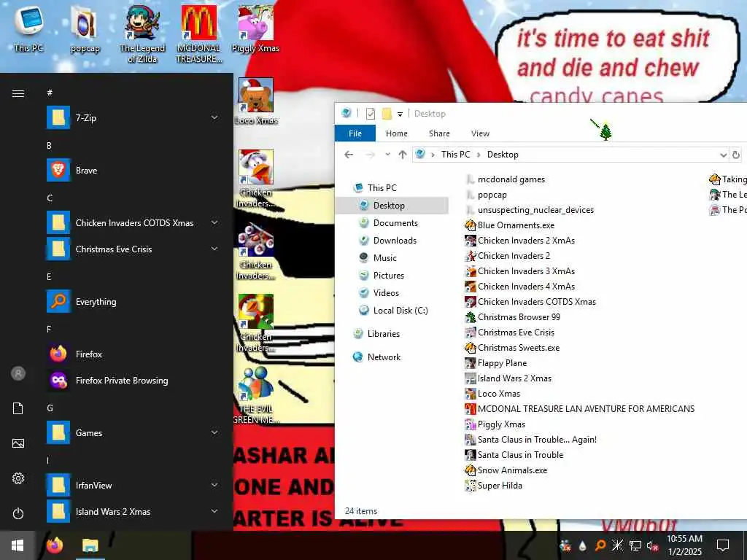
Task: Select Music in the navigation pane
Action: tap(384, 258)
